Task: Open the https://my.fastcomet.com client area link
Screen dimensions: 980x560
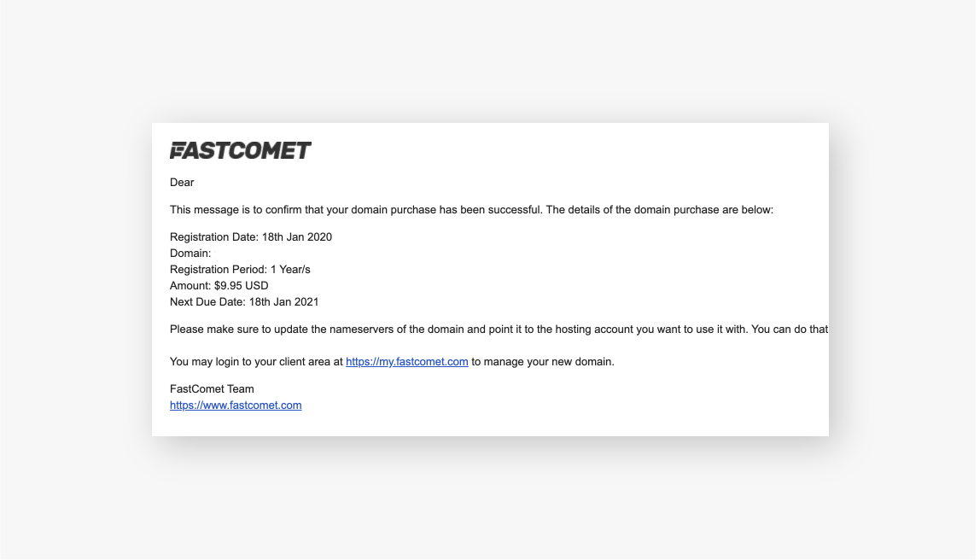Action: (406, 362)
